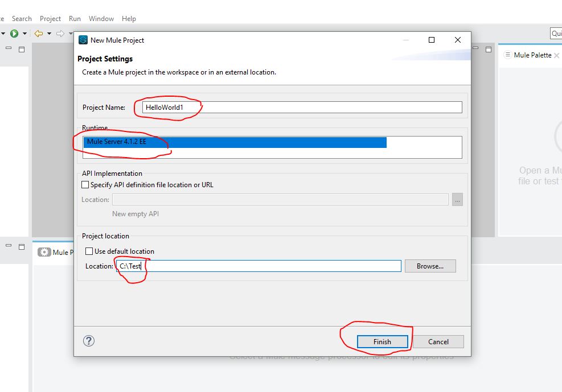Maximize the editor area right of dialog
Image resolution: width=562 pixels, height=392 pixels.
[x=489, y=49]
